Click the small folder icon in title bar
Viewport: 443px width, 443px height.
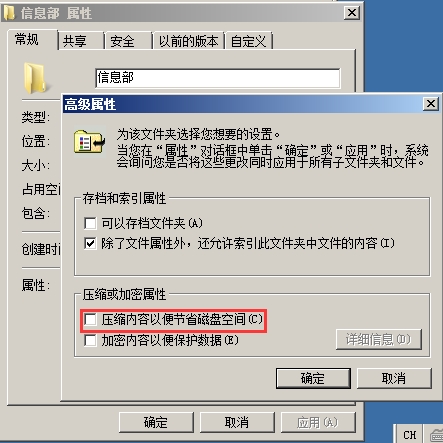[9, 13]
